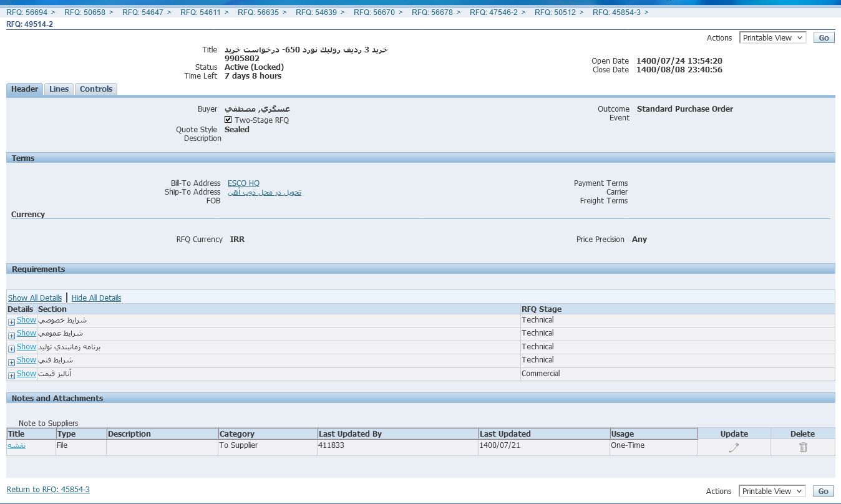Viewport: 841px width, 504px height.
Task: Click the Standard Purchase Order outcome text
Action: 685,109
